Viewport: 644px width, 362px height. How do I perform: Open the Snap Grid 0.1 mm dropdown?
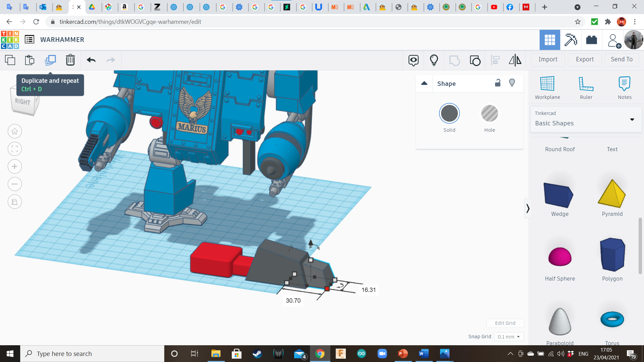509,337
